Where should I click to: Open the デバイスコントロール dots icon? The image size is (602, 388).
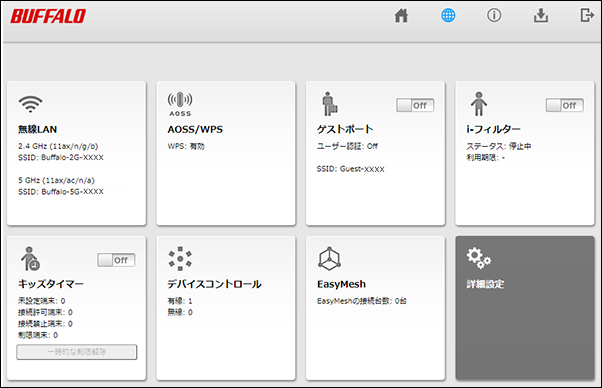pyautogui.click(x=180, y=259)
